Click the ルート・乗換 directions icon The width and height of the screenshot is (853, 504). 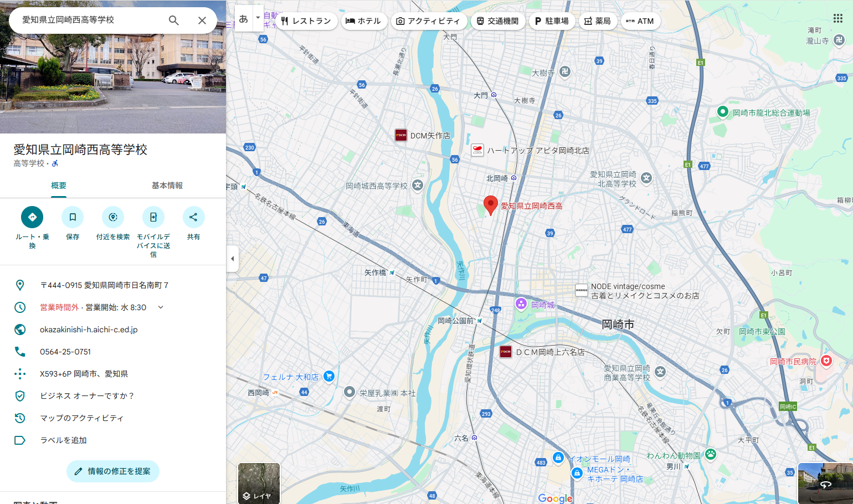click(x=32, y=217)
